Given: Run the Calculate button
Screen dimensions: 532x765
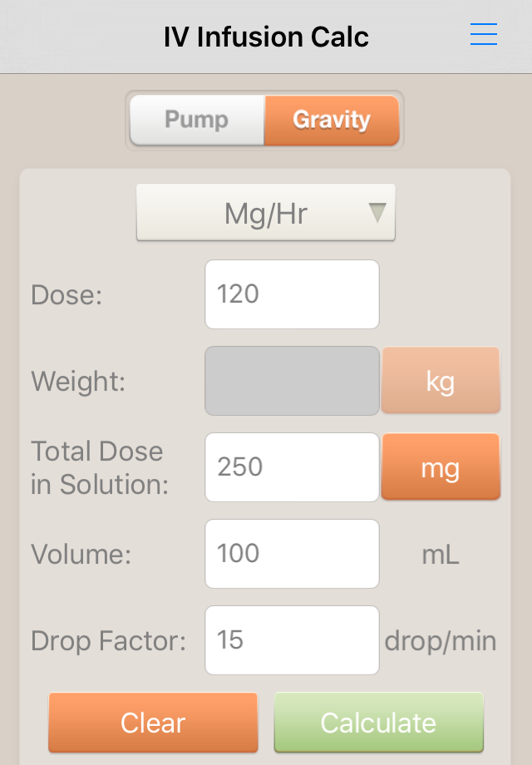Looking at the screenshot, I should pyautogui.click(x=379, y=723).
